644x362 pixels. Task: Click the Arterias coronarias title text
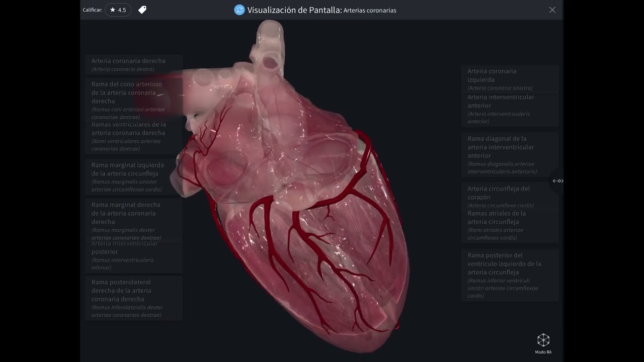tap(370, 11)
